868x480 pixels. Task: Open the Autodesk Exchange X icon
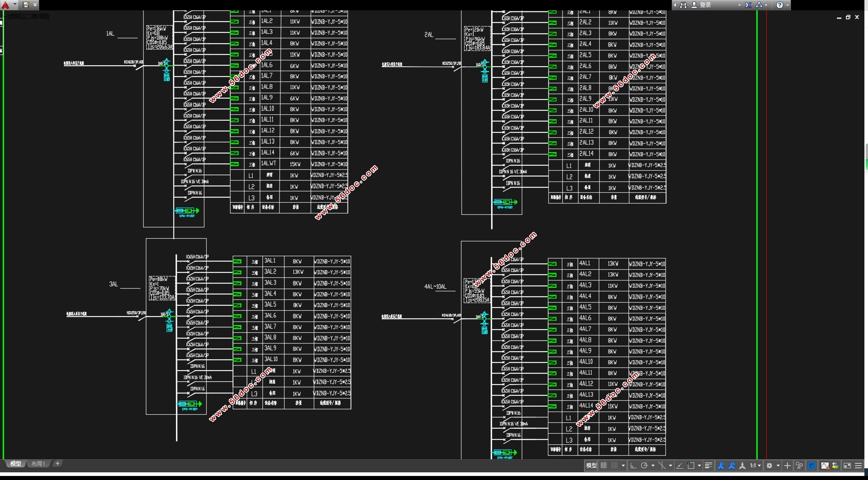(x=748, y=5)
